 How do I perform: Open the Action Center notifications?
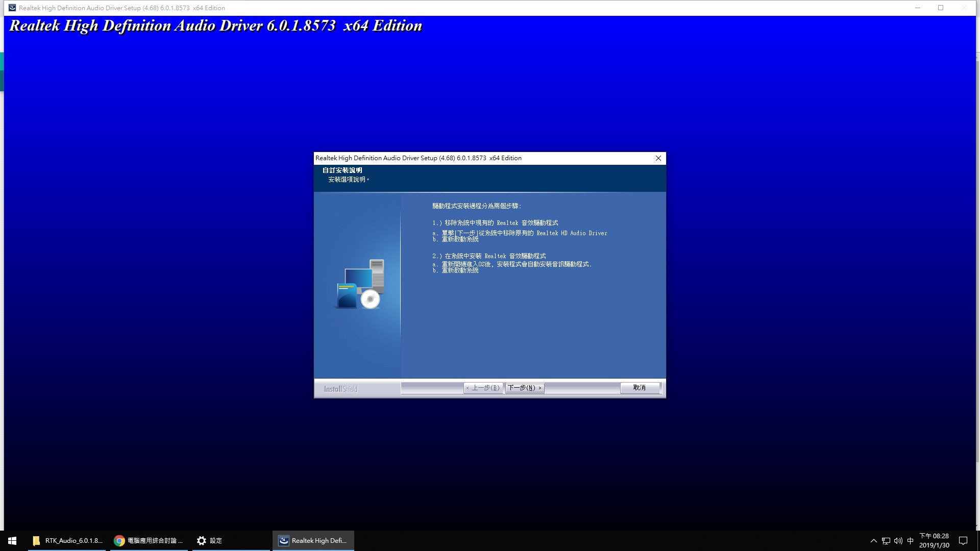click(963, 541)
